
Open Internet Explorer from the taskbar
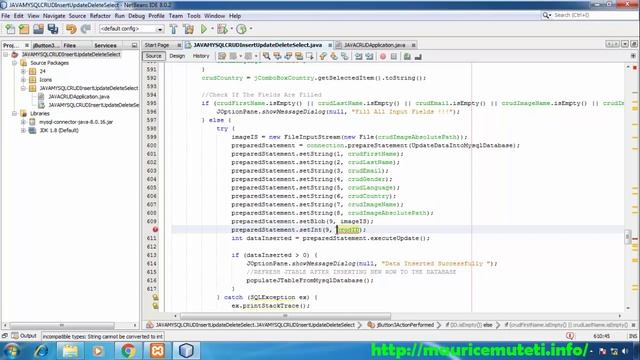[41, 351]
